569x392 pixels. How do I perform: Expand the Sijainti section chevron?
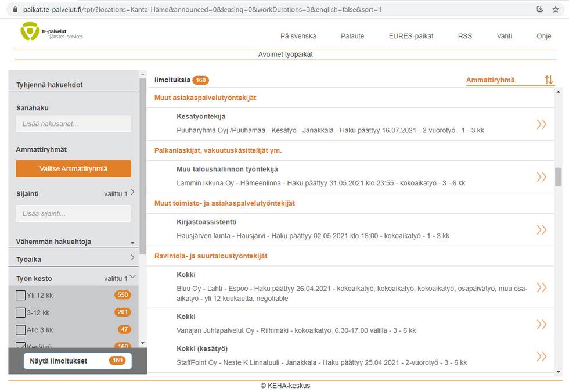coord(132,192)
